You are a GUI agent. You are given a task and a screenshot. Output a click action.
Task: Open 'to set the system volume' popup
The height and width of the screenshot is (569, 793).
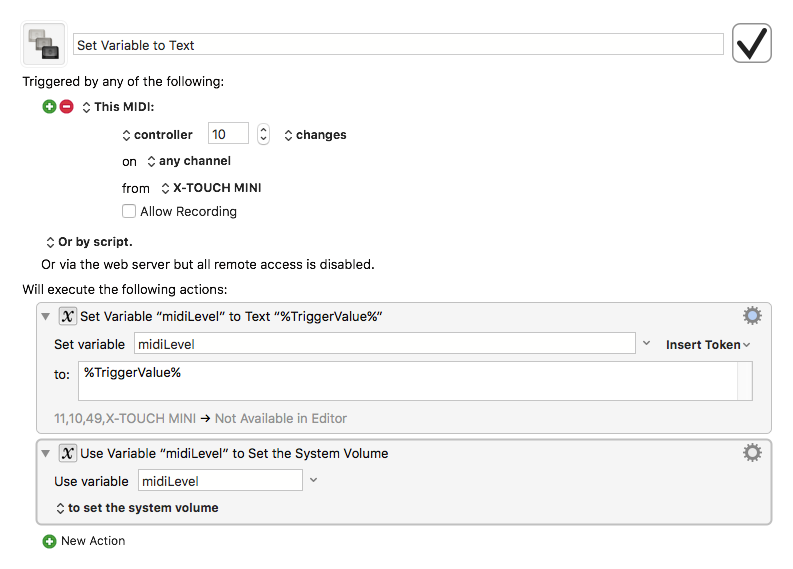pyautogui.click(x=136, y=508)
